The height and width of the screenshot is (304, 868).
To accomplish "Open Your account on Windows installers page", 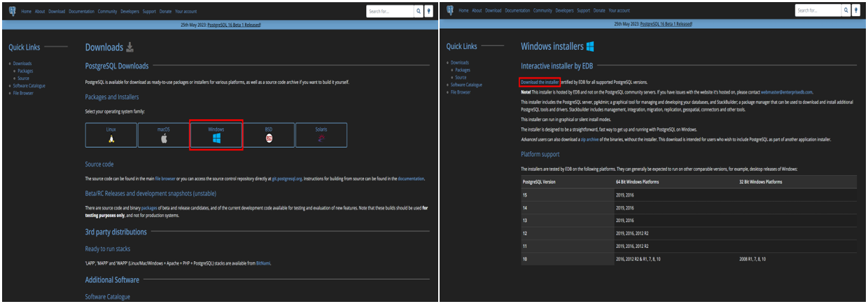I will [x=620, y=11].
